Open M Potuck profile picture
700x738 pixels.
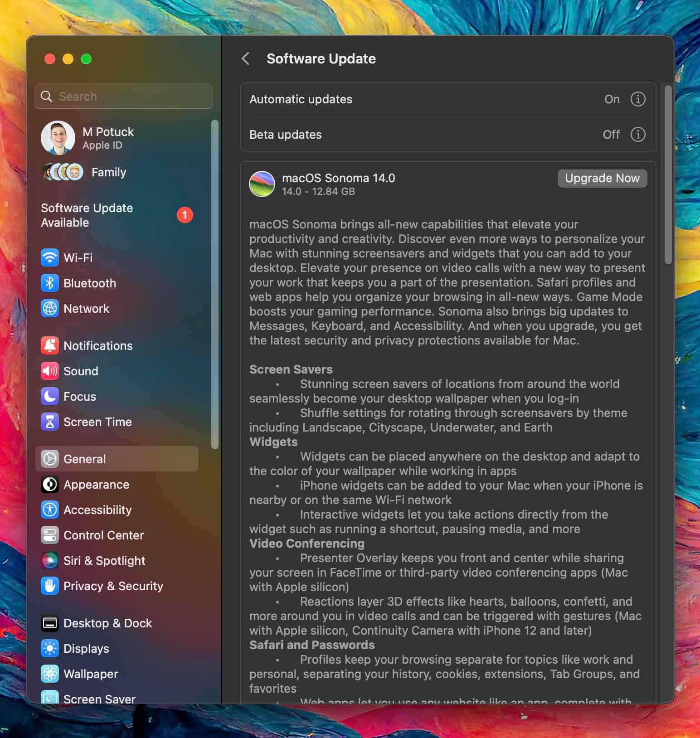tap(58, 138)
